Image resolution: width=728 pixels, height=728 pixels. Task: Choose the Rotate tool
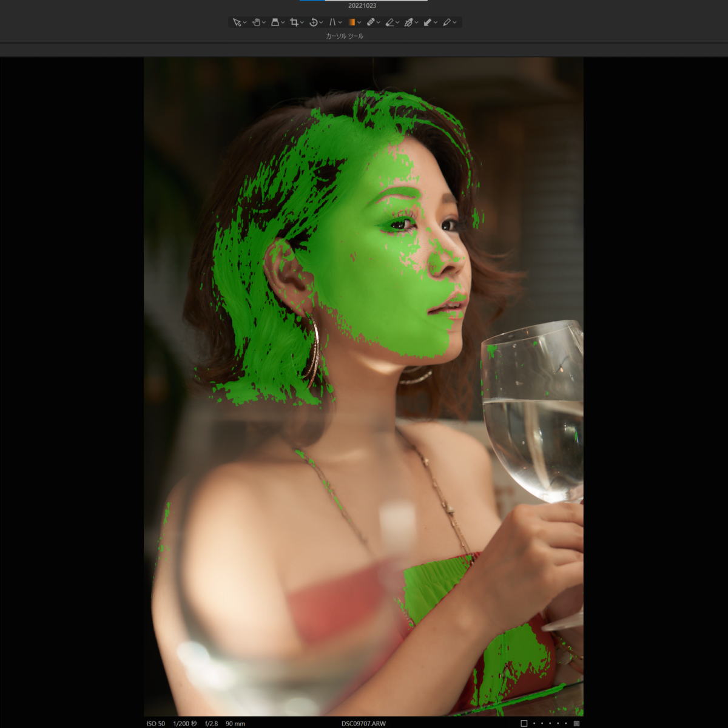[x=313, y=22]
